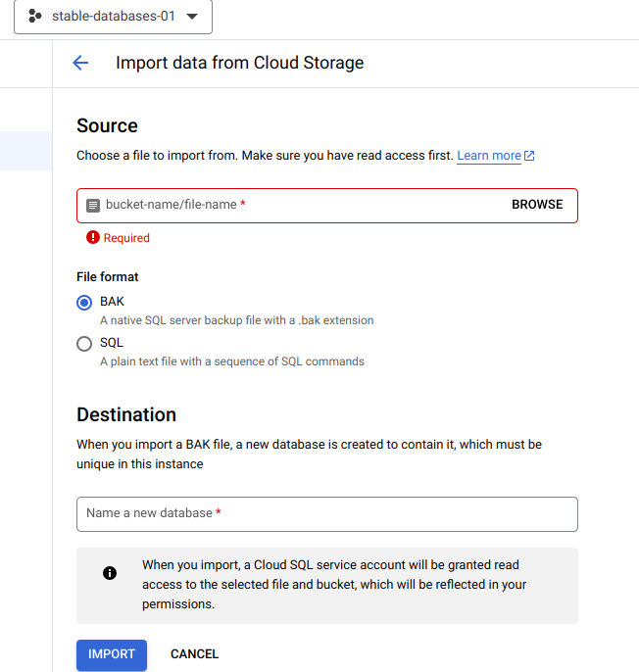Select the SQL file format radio button
The height and width of the screenshot is (672, 639).
point(84,343)
